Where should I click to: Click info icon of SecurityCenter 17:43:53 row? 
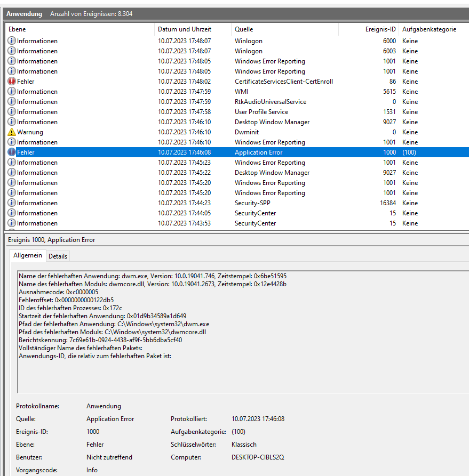pyautogui.click(x=12, y=223)
